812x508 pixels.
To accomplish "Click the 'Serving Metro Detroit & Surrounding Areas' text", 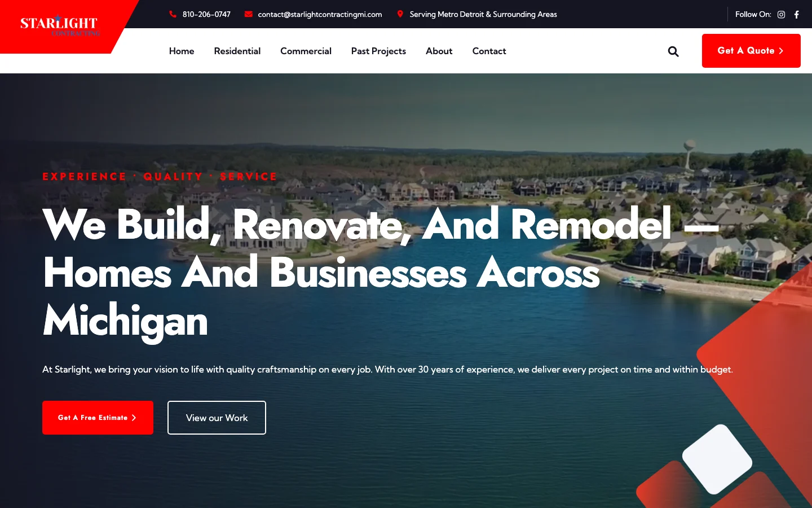I will click(483, 14).
